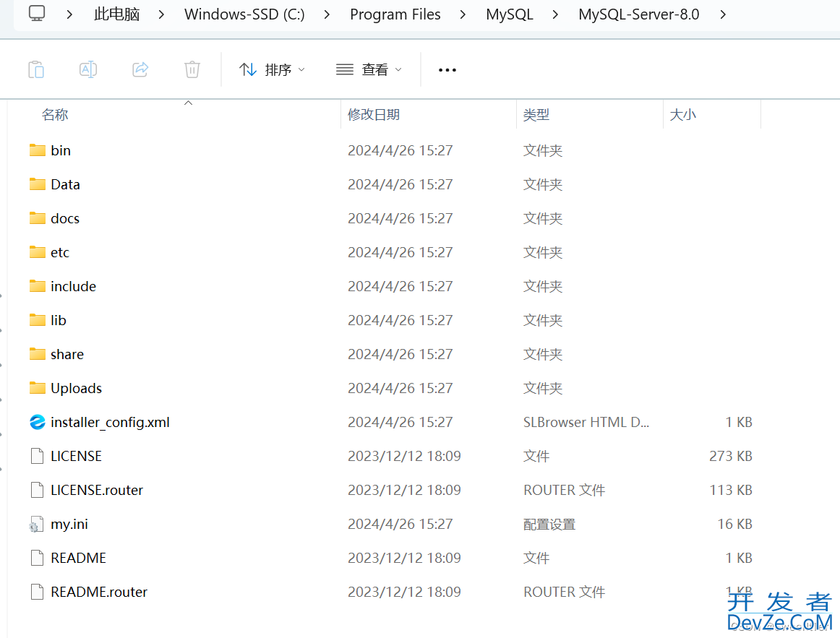Click the LICENSE file icon

coord(37,456)
